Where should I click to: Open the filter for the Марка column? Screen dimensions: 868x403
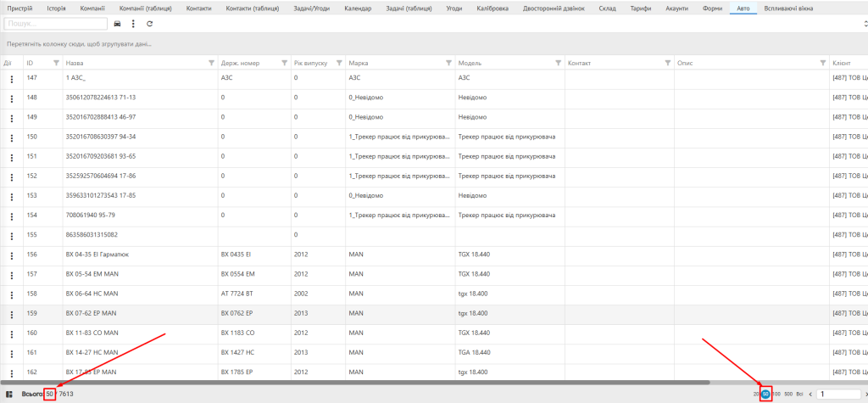[448, 63]
